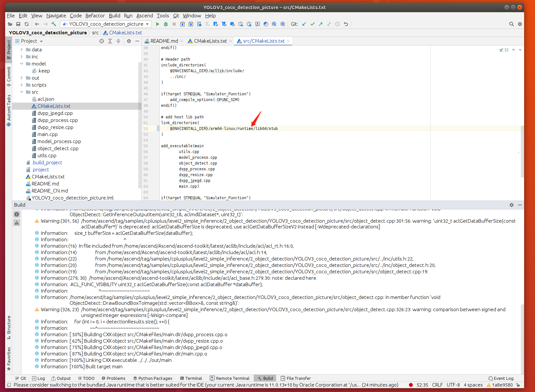Expand the scripts folder in project tree
This screenshot has height=392, width=535.
click(x=21, y=85)
